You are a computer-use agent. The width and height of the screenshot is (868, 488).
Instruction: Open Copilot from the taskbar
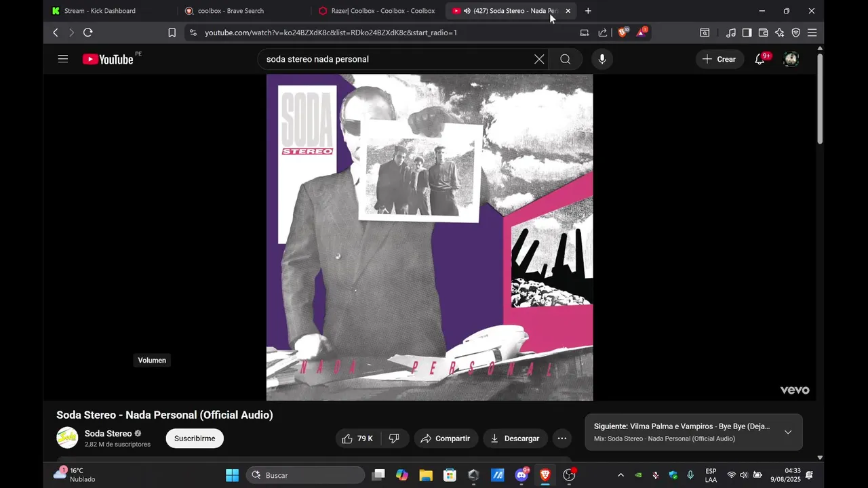pyautogui.click(x=402, y=475)
